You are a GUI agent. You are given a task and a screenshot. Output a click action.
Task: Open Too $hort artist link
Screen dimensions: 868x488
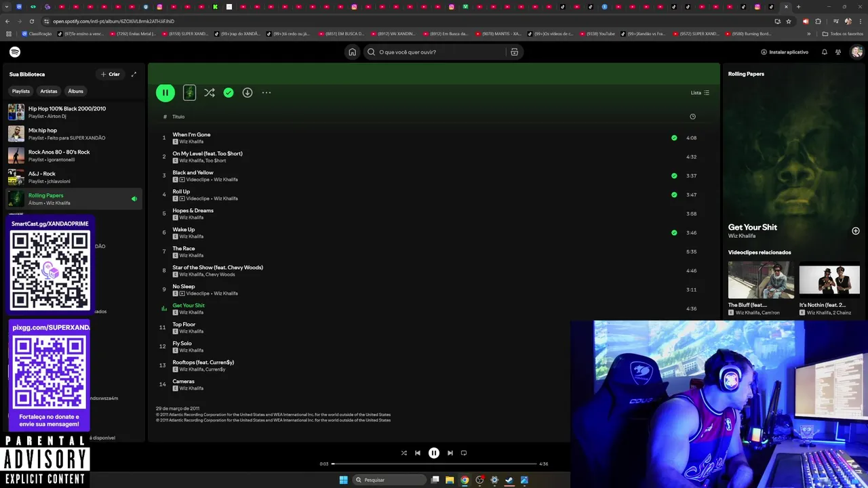216,161
